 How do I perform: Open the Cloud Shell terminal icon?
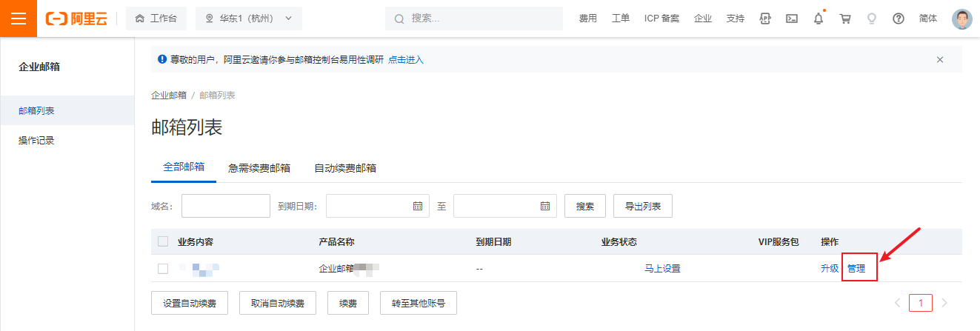tap(792, 19)
